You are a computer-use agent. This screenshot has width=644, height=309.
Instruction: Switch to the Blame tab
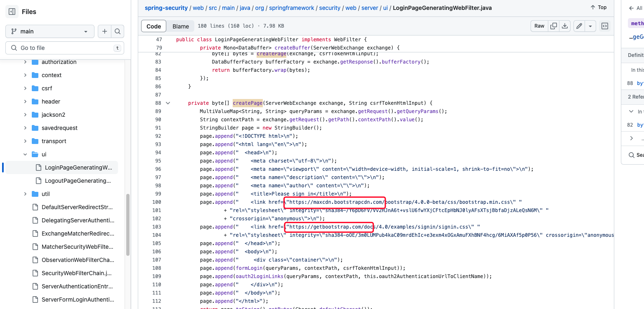pos(180,26)
